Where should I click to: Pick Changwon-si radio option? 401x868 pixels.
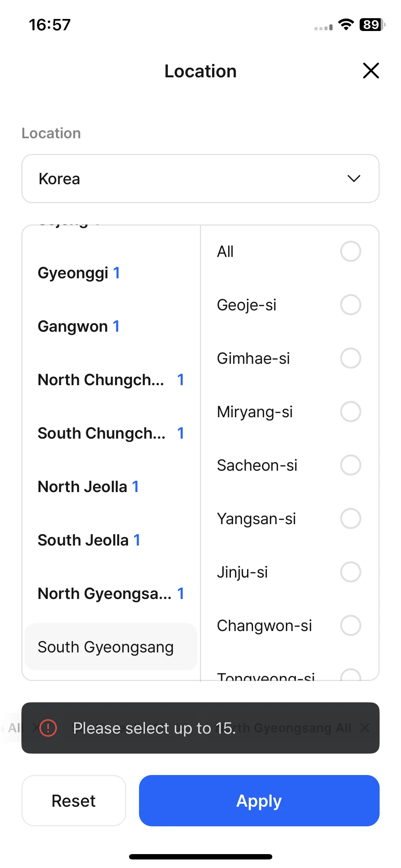tap(350, 625)
